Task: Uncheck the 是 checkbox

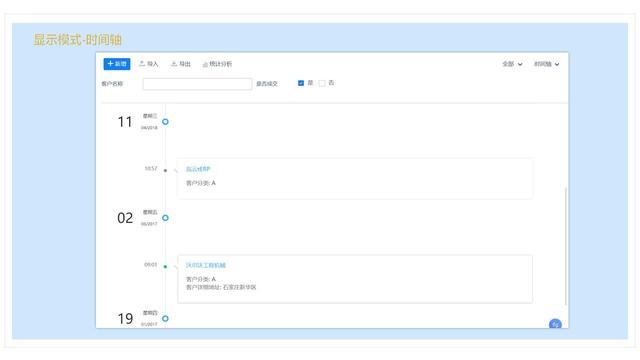Action: [x=301, y=83]
